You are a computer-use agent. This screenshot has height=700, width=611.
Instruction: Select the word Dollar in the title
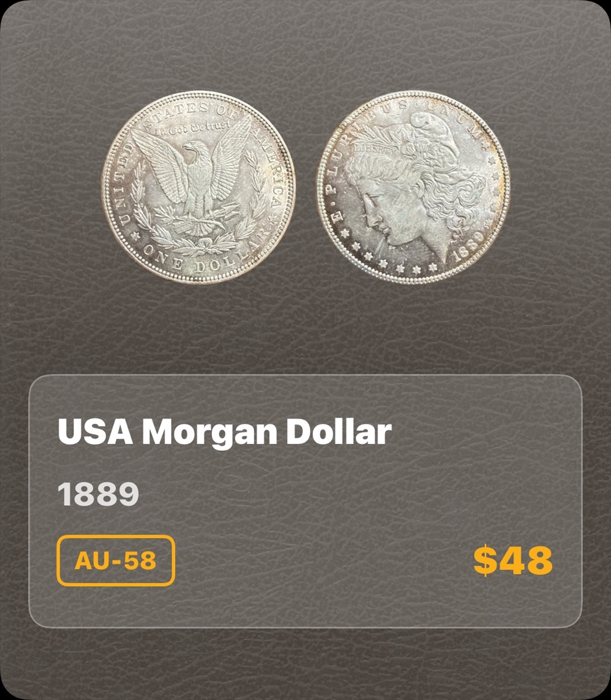point(338,432)
